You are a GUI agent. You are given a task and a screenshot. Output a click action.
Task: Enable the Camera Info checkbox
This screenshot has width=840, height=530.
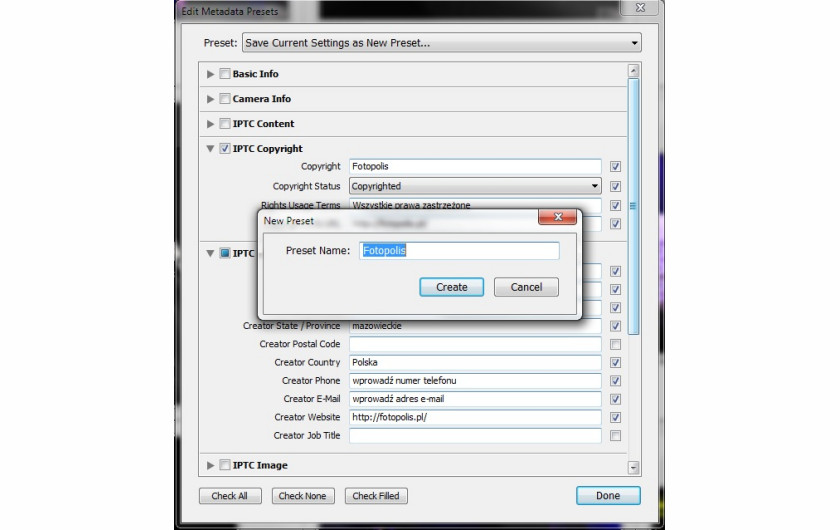point(225,99)
